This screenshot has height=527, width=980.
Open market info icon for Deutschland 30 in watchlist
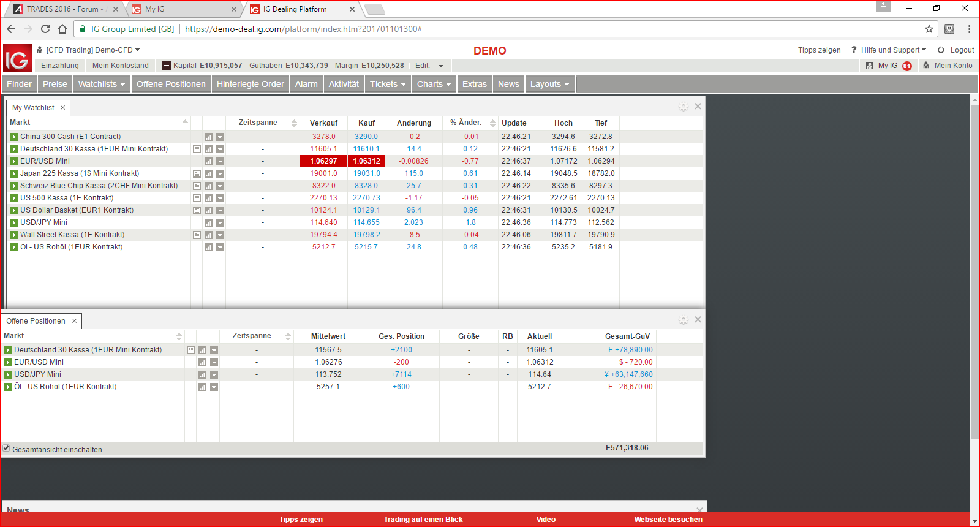(x=197, y=149)
